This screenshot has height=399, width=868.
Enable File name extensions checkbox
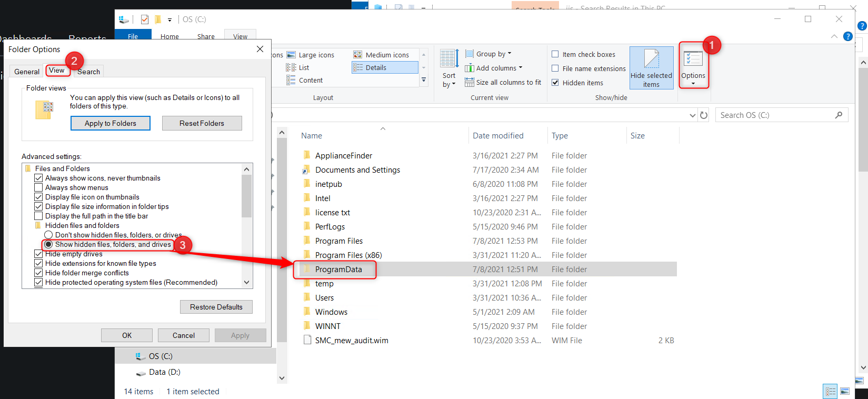(555, 68)
